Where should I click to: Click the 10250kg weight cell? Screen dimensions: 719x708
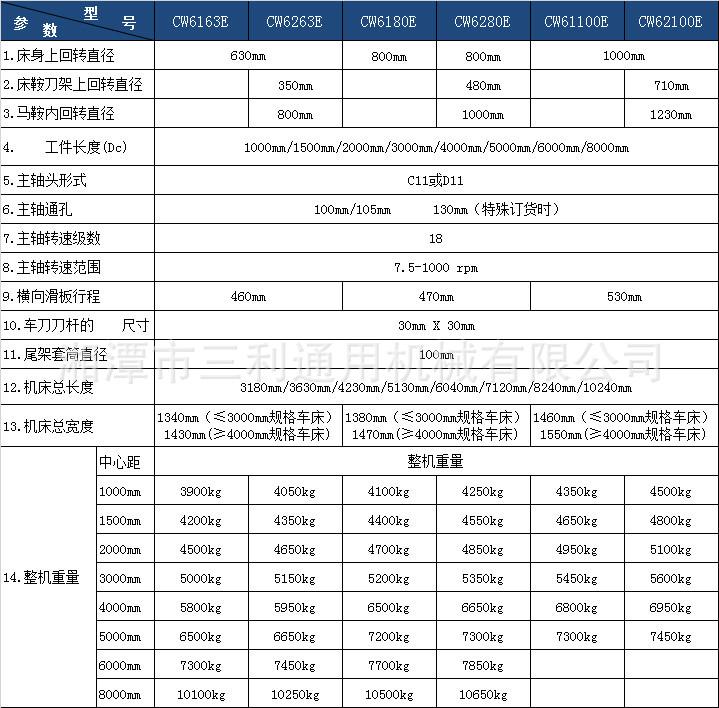(x=295, y=694)
